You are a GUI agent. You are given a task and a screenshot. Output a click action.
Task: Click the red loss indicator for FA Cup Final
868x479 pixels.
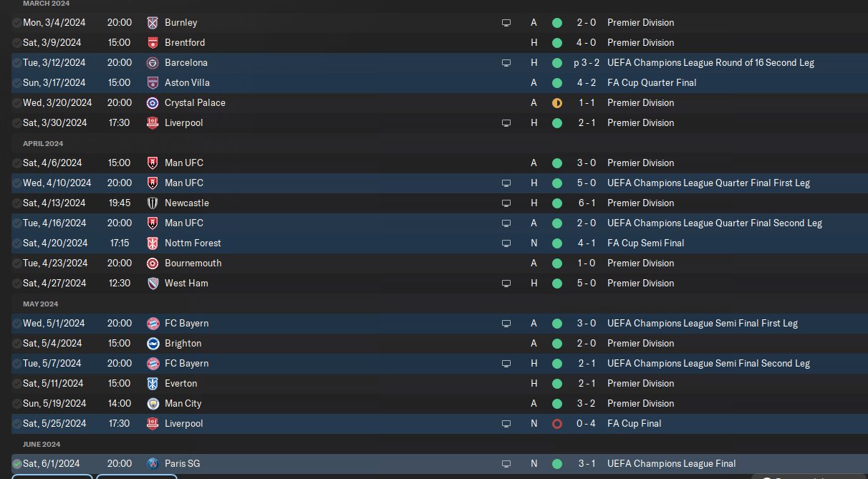pos(556,424)
